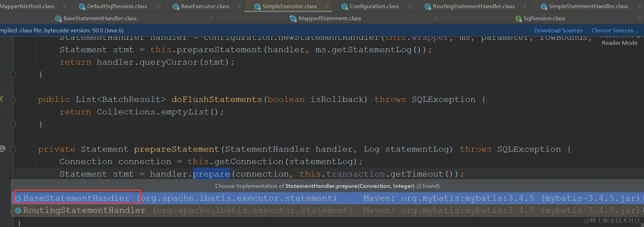This screenshot has width=644, height=227.
Task: Switch to the SqlSession.class tab
Action: 544,18
